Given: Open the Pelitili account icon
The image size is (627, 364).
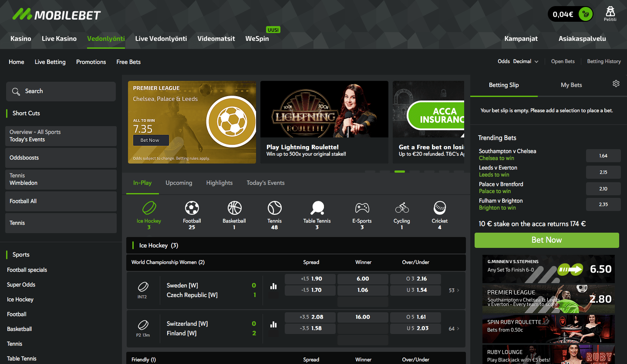Looking at the screenshot, I should 610,13.
